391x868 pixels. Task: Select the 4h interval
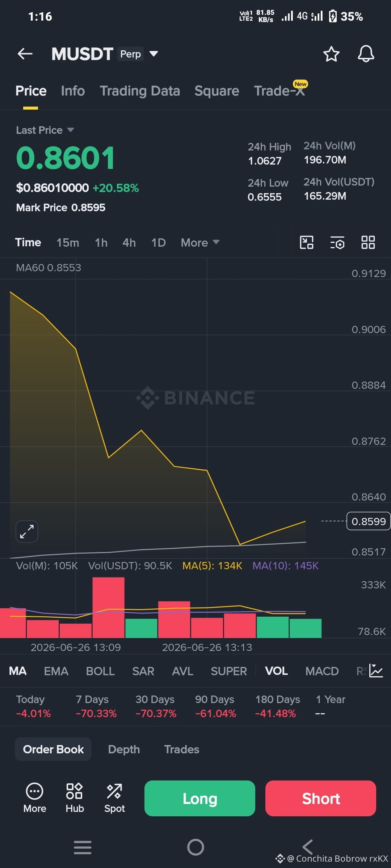coord(129,242)
